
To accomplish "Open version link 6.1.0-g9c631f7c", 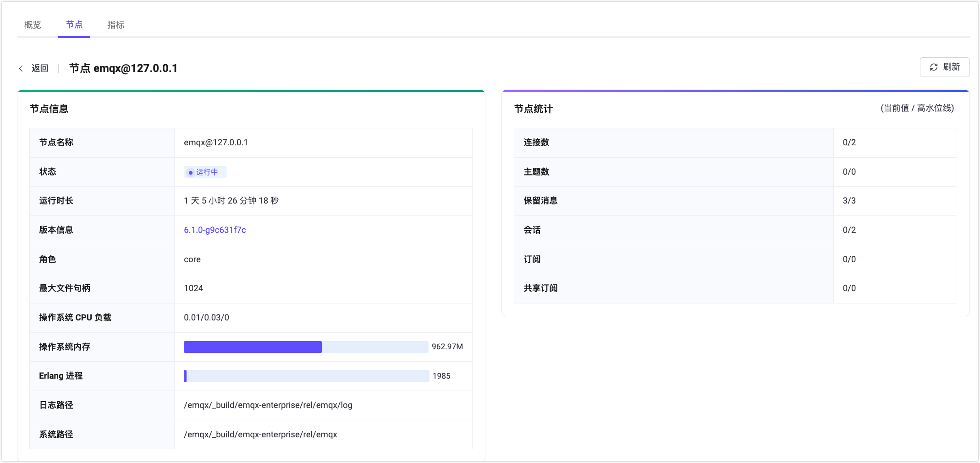I will click(215, 230).
